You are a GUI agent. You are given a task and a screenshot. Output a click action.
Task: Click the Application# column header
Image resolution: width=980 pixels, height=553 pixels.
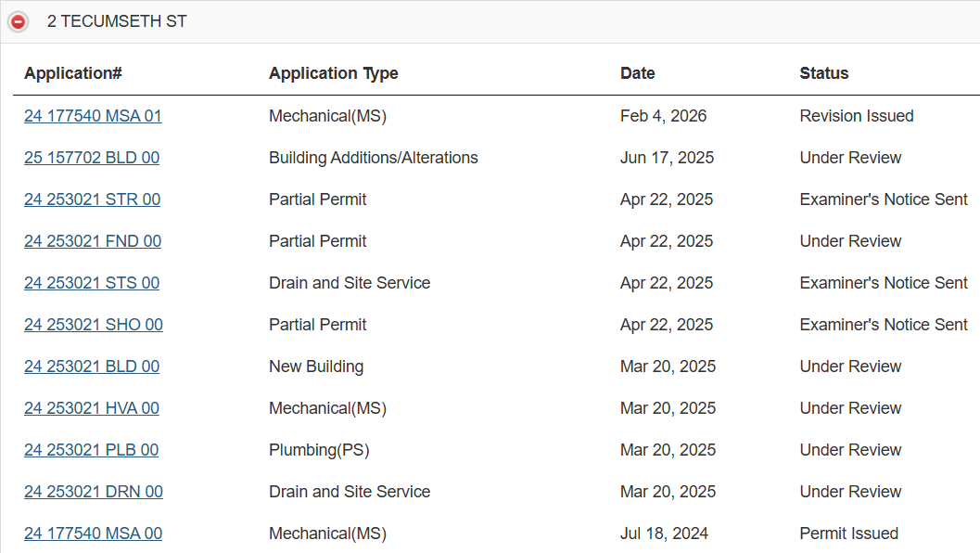click(73, 73)
